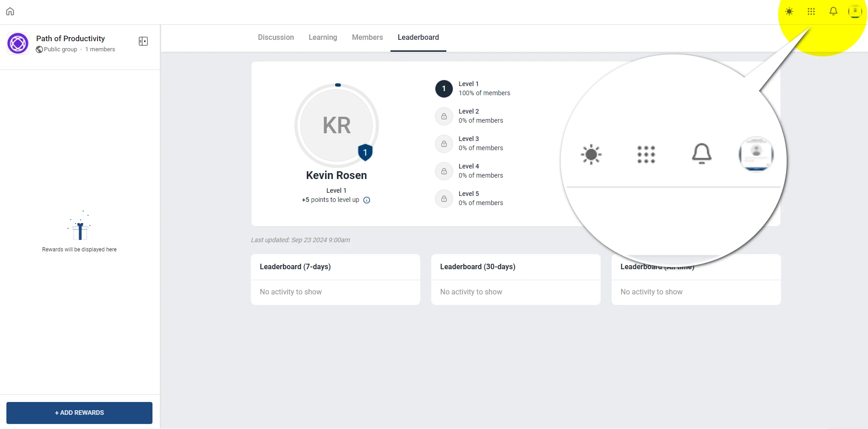Screen dimensions: 868x429
Task: Click the Public group globe icon
Action: pyautogui.click(x=39, y=49)
